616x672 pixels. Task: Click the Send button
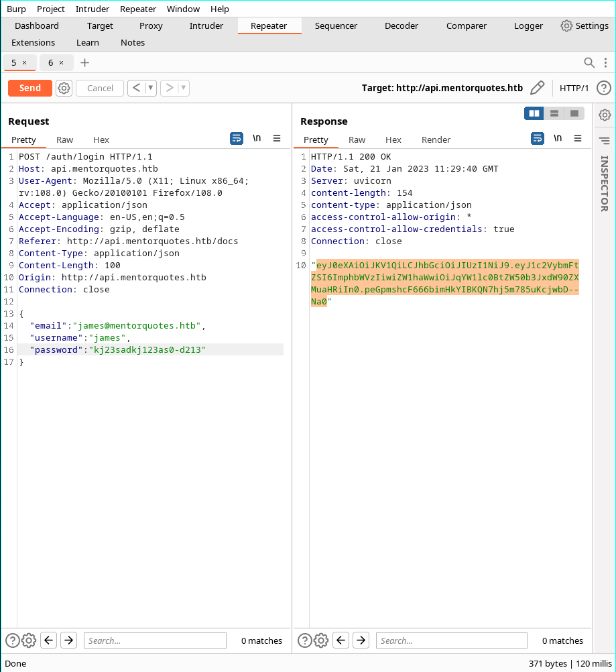coord(30,88)
